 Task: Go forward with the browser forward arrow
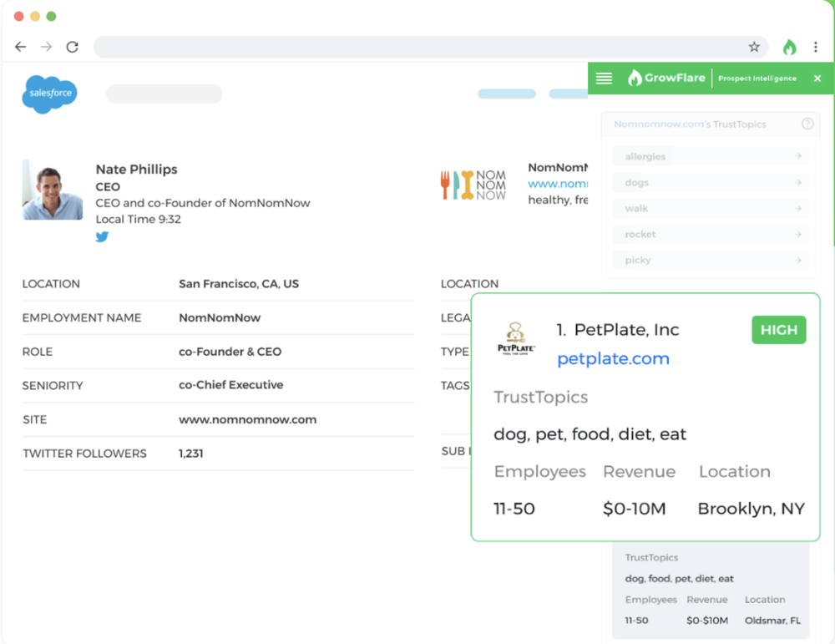(46, 47)
